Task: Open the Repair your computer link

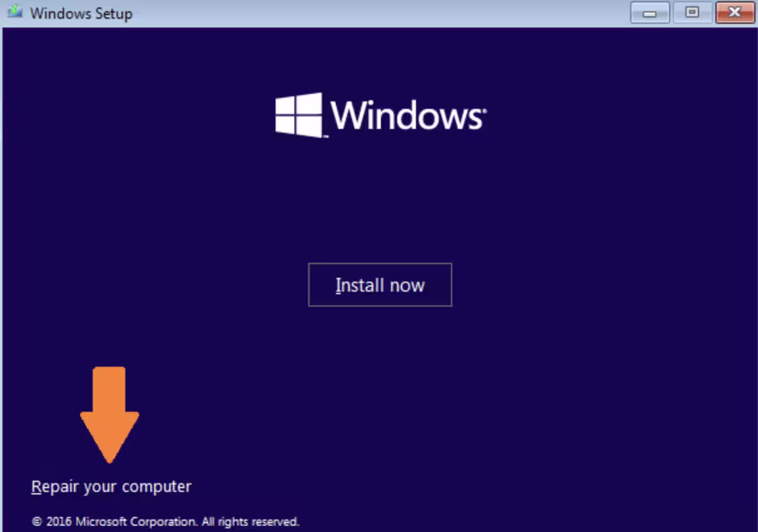Action: coord(112,486)
